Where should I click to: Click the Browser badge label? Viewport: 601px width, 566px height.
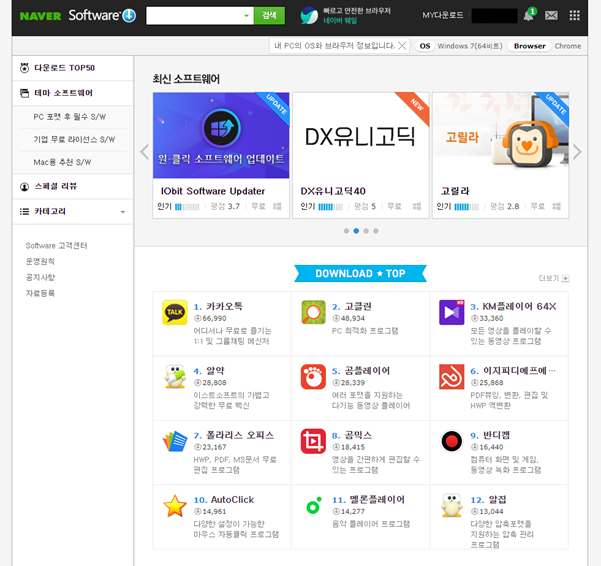[x=529, y=46]
